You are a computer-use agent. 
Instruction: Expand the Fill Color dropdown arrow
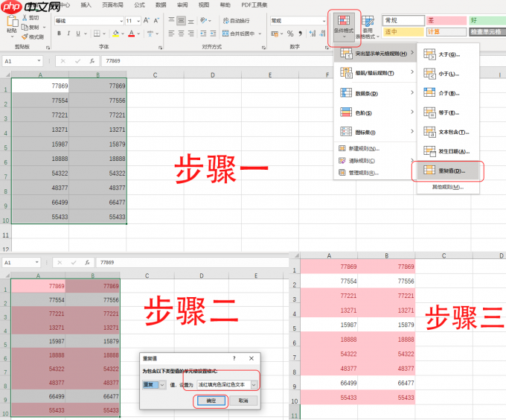[x=123, y=34]
